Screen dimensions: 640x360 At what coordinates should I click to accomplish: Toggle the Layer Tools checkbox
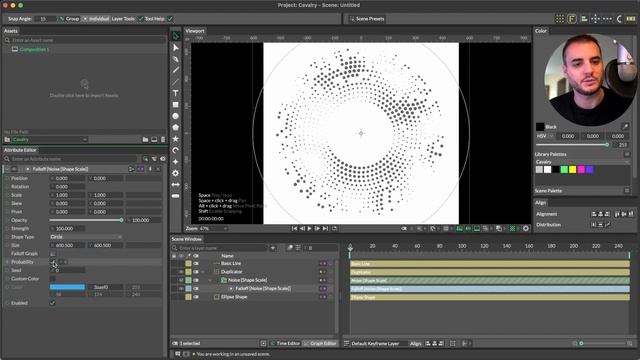[x=140, y=19]
